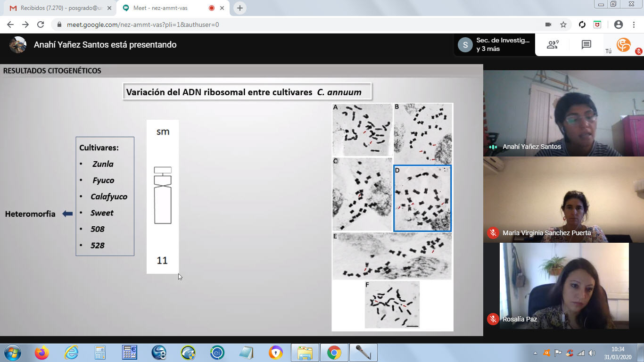The width and height of the screenshot is (644, 362).
Task: Reload the page using the refresh button
Action: click(41, 25)
